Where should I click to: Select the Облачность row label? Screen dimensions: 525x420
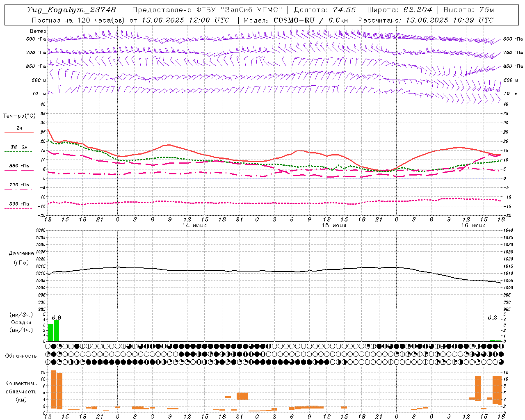[x=21, y=356]
